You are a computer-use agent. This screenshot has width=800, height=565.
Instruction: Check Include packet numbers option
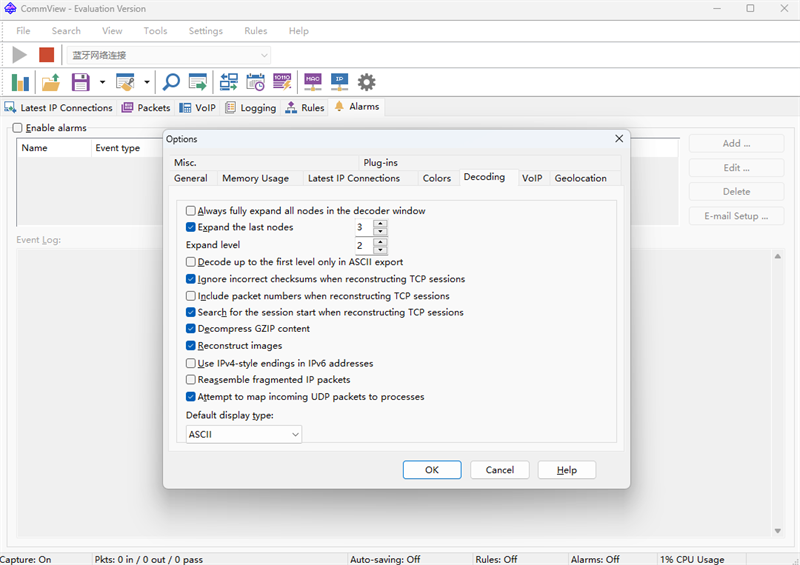pos(191,296)
